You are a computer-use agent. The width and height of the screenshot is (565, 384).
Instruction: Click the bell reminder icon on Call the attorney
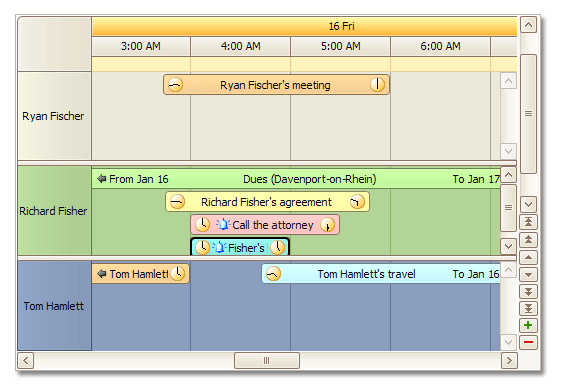click(x=223, y=225)
